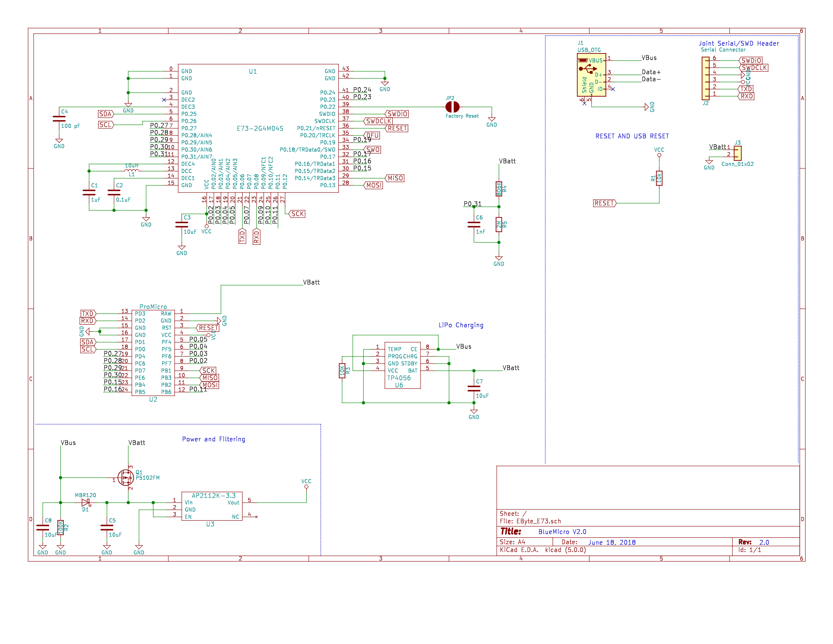The width and height of the screenshot is (833, 644).
Task: Select the USB_OTG connector symbol J1
Action: pos(591,75)
